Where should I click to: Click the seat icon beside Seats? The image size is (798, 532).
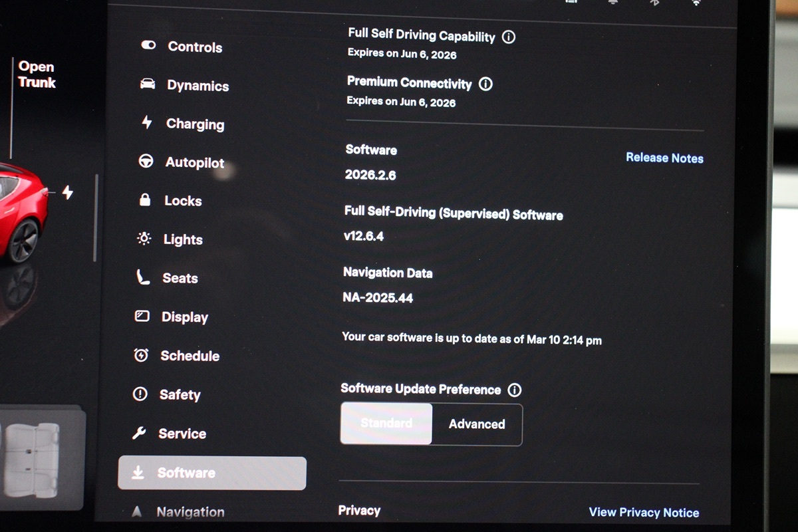click(x=143, y=277)
